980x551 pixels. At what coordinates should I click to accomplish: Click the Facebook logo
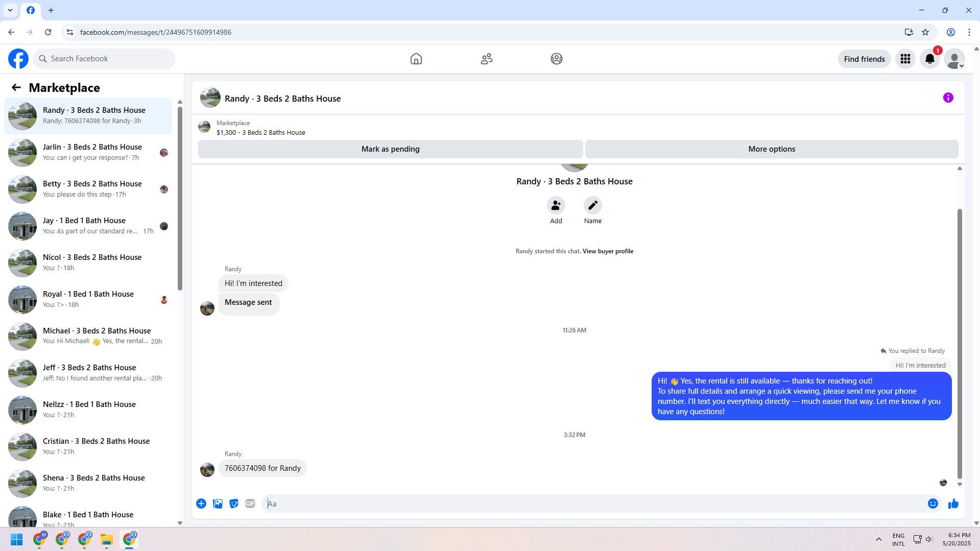point(18,59)
